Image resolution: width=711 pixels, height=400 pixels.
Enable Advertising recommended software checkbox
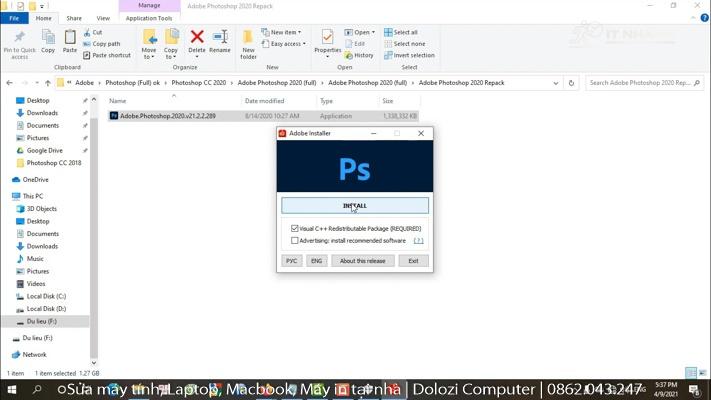(295, 240)
